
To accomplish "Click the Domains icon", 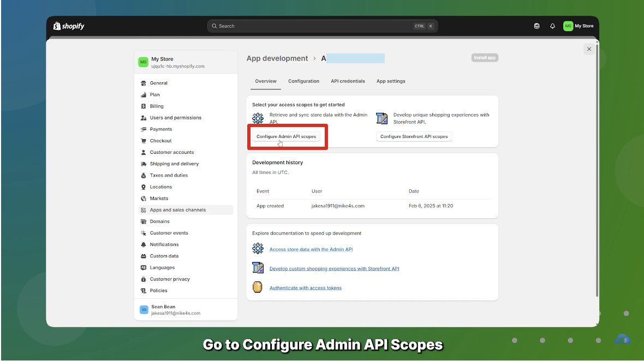I will point(144,221).
